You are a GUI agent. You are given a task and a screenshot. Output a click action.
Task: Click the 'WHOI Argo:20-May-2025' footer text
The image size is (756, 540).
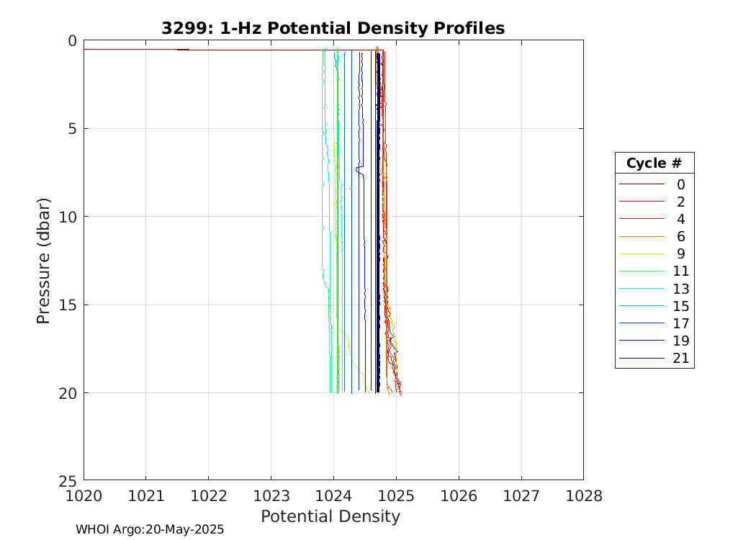coord(150,529)
